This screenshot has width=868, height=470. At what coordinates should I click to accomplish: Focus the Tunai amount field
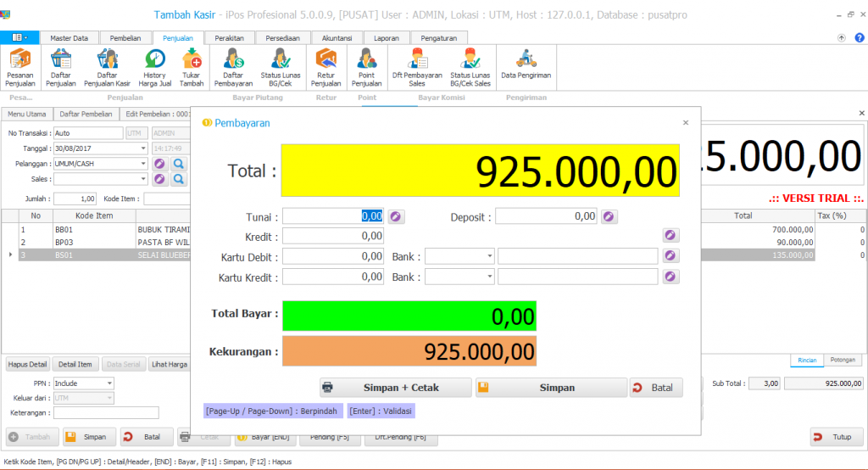332,216
